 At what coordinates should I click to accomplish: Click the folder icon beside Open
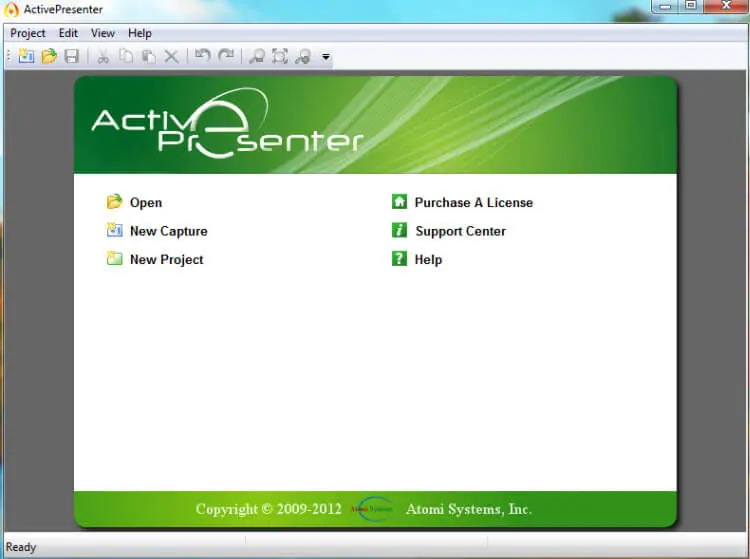(x=114, y=202)
